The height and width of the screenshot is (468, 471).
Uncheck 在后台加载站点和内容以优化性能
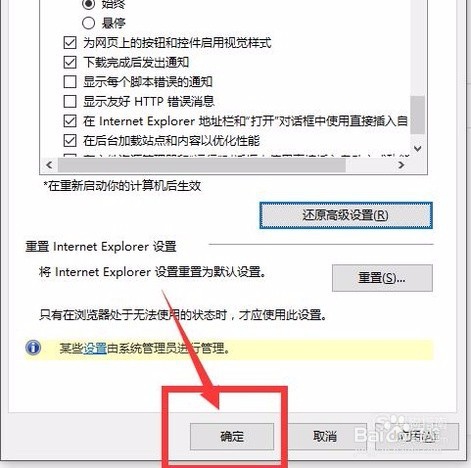click(70, 141)
